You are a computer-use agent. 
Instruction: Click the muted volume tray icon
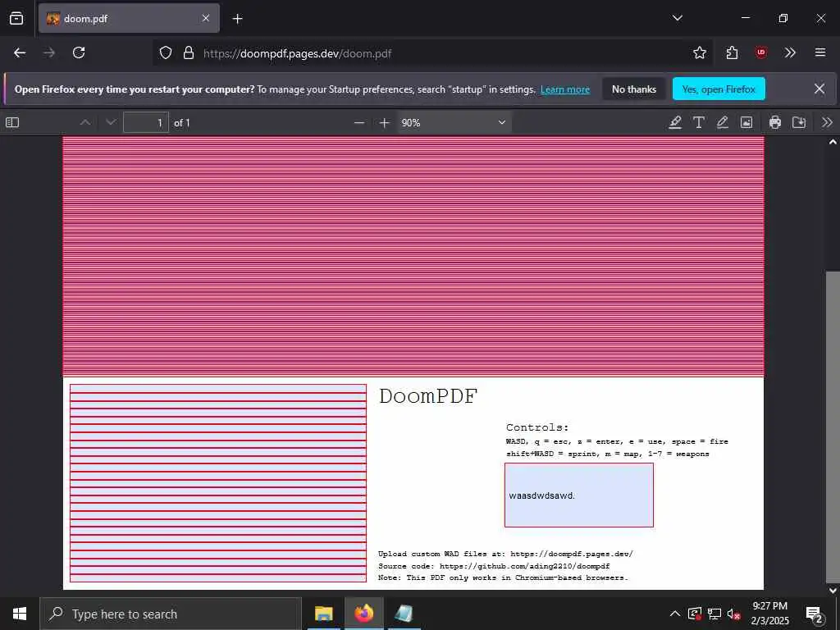(734, 614)
